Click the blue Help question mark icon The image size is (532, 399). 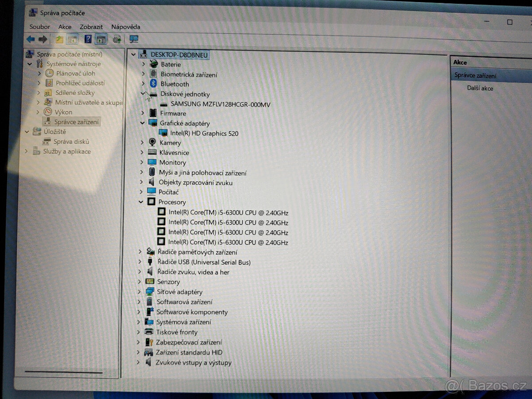point(88,39)
